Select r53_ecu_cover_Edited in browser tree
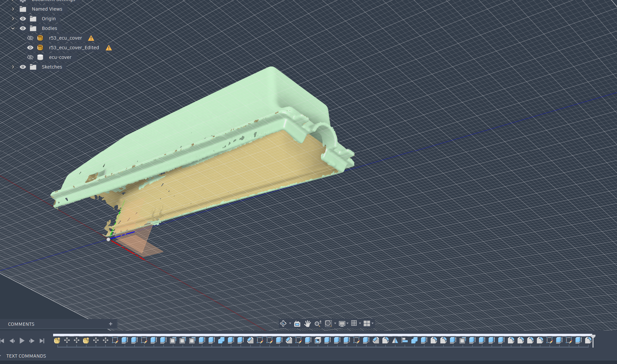 click(x=74, y=48)
